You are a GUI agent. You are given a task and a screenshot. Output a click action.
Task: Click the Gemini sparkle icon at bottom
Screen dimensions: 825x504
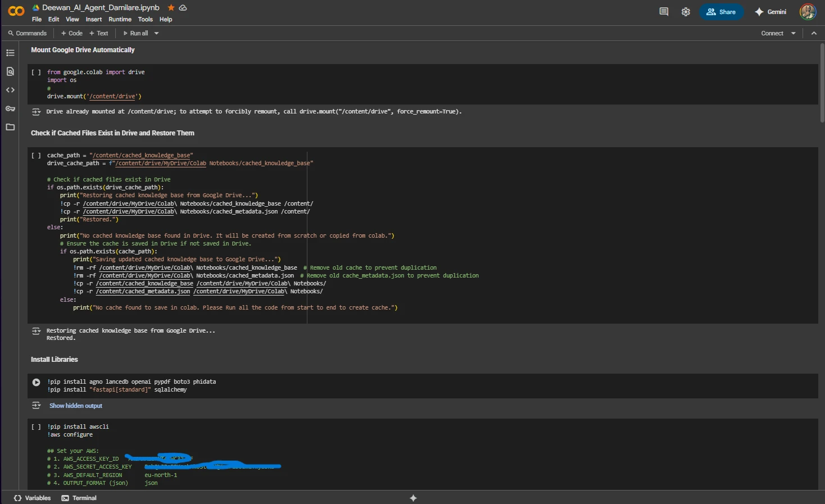click(x=413, y=498)
